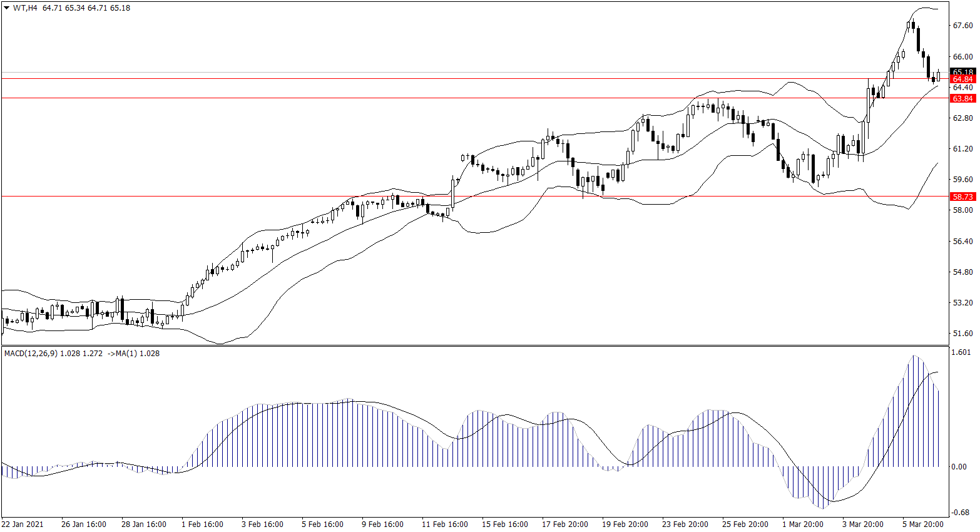980x532 pixels.
Task: Click 5 Mar 20:00 on time axis
Action: [x=923, y=524]
